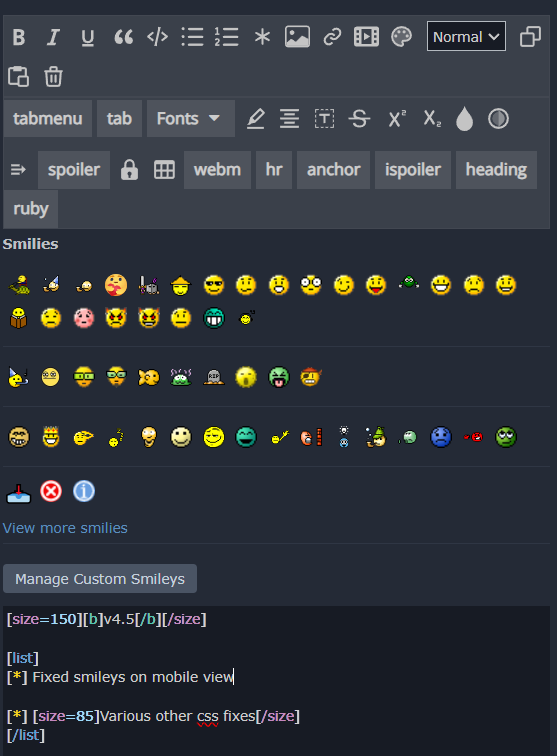Open the Normal font size dropdown
The image size is (557, 756).
click(x=466, y=36)
